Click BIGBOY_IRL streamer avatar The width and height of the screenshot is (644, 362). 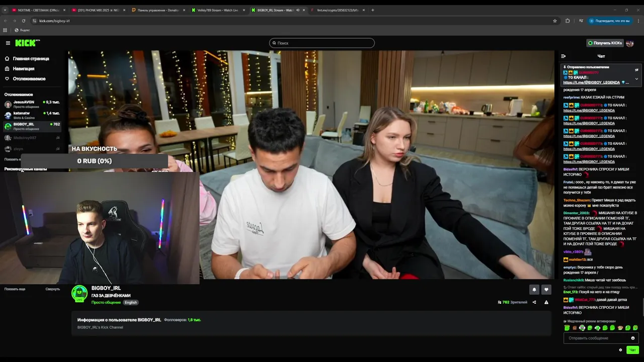[x=79, y=294]
